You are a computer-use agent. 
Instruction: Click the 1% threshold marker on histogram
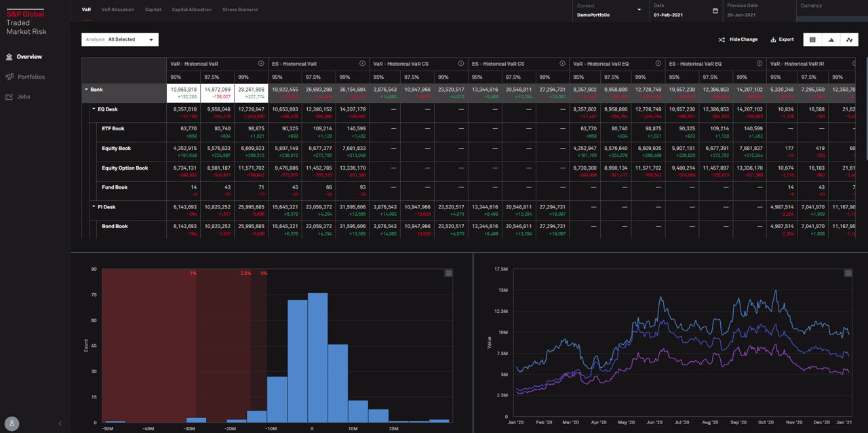(x=193, y=273)
